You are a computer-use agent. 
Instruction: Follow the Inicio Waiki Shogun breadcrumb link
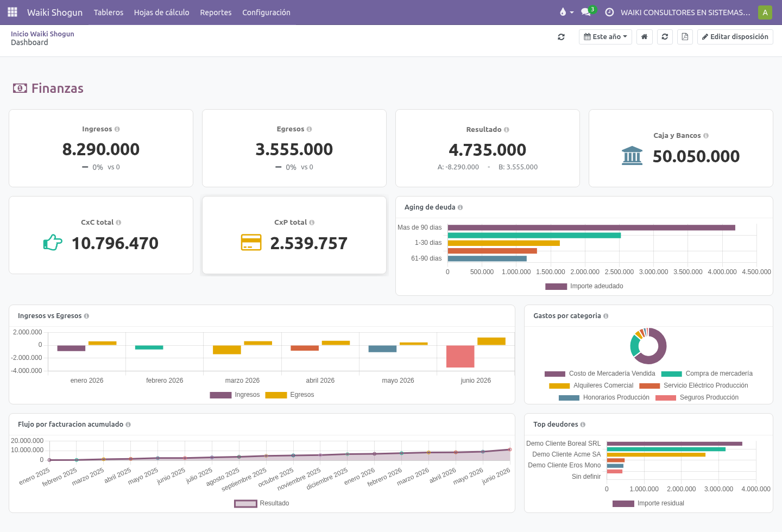click(x=42, y=34)
